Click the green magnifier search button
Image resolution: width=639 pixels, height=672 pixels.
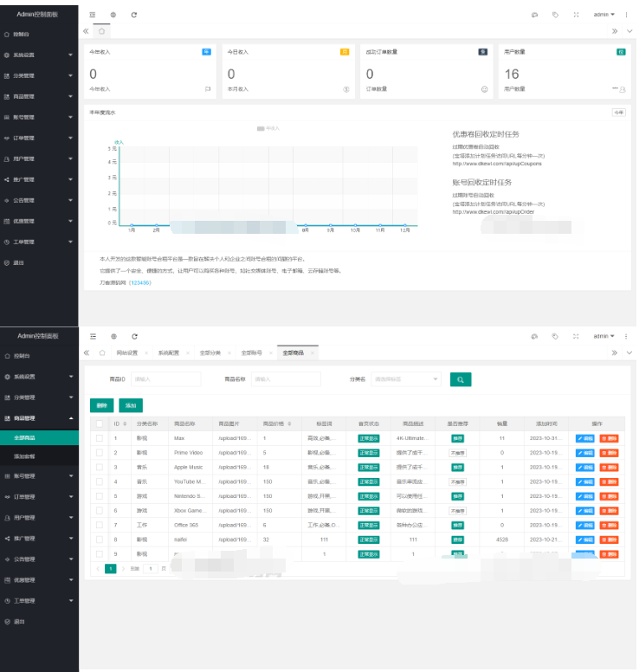coord(461,379)
